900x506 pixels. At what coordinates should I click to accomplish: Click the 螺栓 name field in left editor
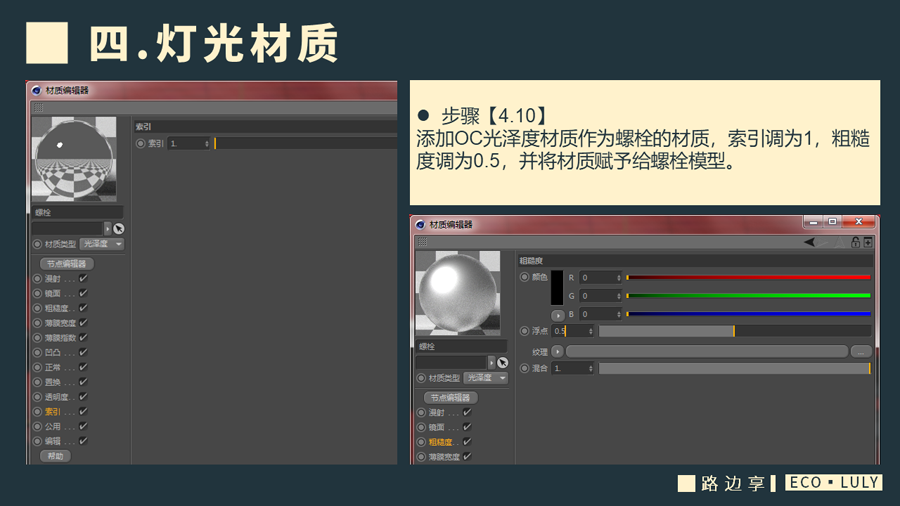click(77, 212)
